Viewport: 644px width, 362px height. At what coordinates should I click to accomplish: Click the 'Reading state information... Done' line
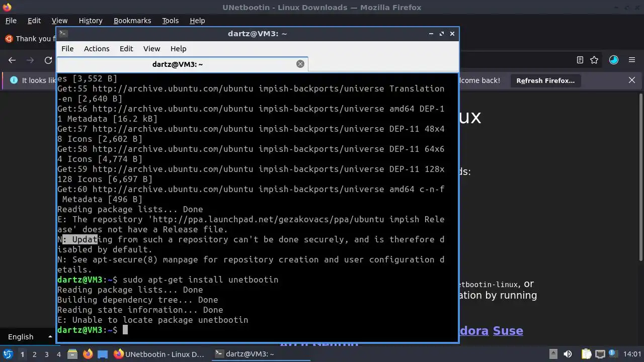tap(140, 310)
